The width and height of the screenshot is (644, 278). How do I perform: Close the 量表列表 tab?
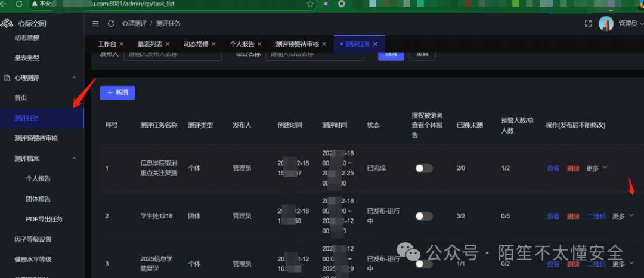click(x=168, y=44)
